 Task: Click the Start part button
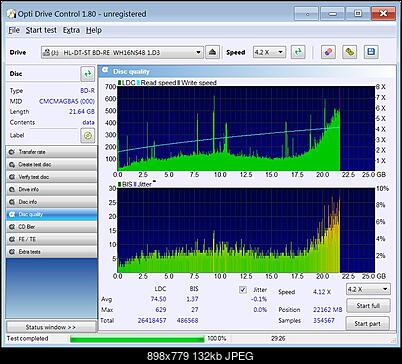point(367,323)
